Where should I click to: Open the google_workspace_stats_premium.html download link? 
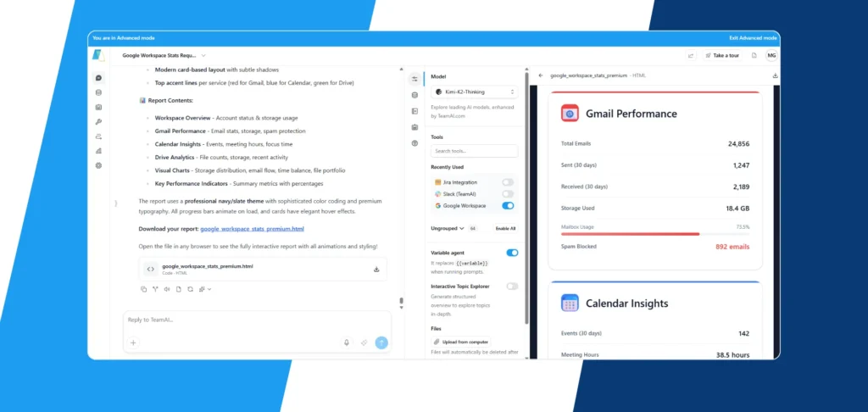point(252,229)
